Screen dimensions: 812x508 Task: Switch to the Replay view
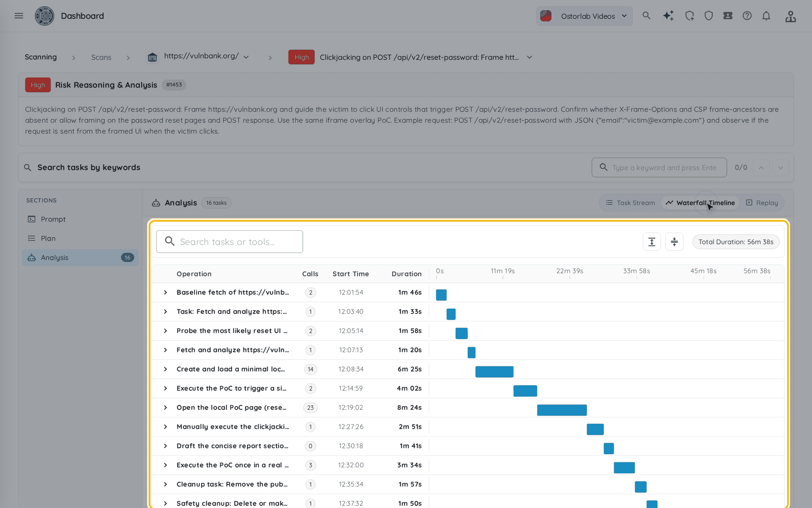[x=762, y=203]
